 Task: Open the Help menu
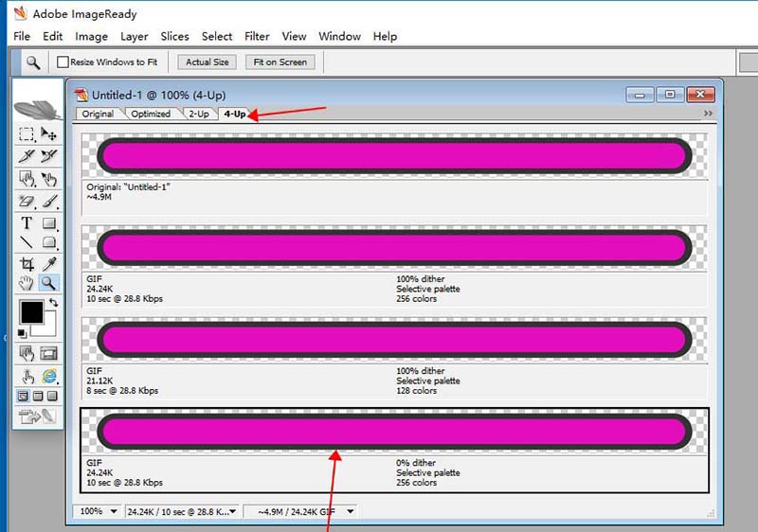coord(385,36)
